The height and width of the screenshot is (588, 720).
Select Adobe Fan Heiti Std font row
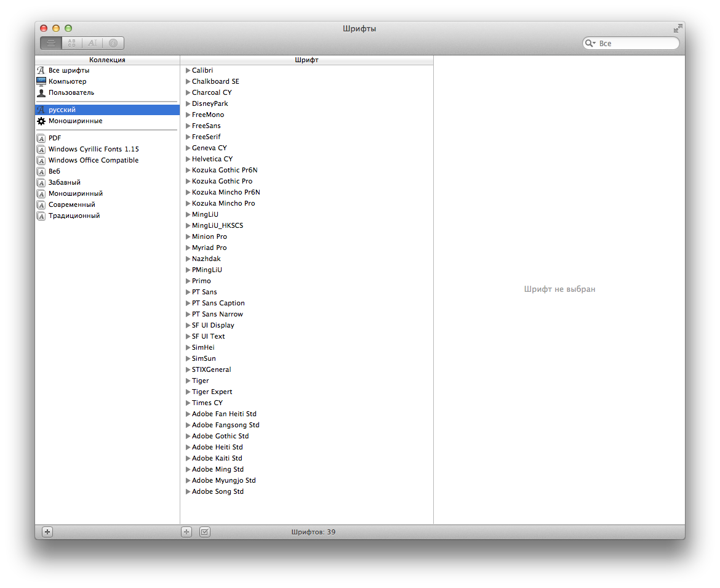click(306, 414)
